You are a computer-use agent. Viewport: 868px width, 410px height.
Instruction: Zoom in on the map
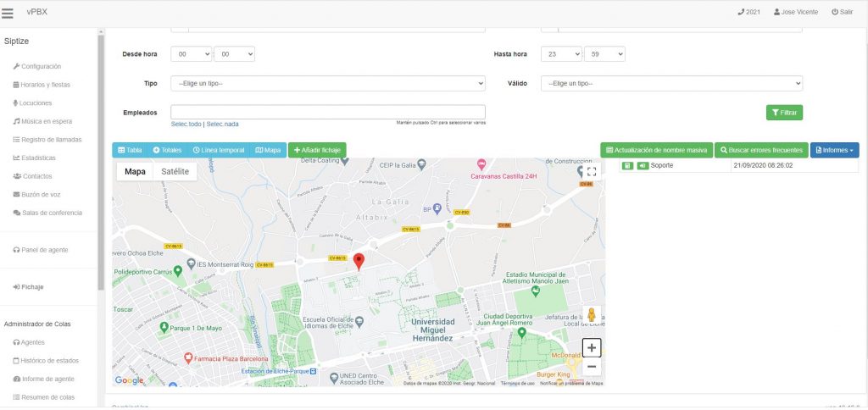[592, 347]
